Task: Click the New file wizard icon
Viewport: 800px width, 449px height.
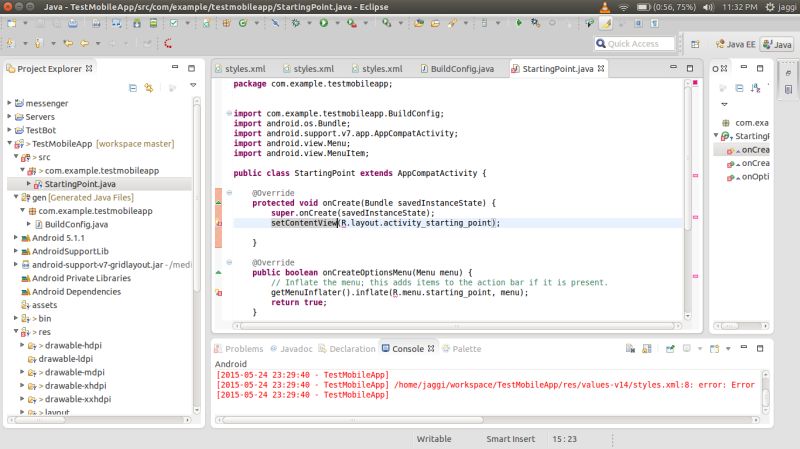Action: pos(11,23)
